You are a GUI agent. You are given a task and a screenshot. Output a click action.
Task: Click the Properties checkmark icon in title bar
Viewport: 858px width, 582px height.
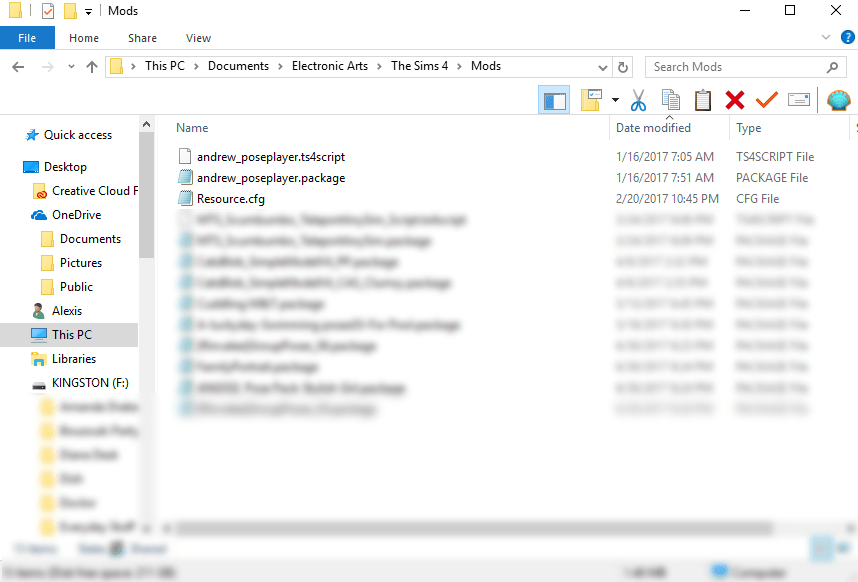(48, 10)
